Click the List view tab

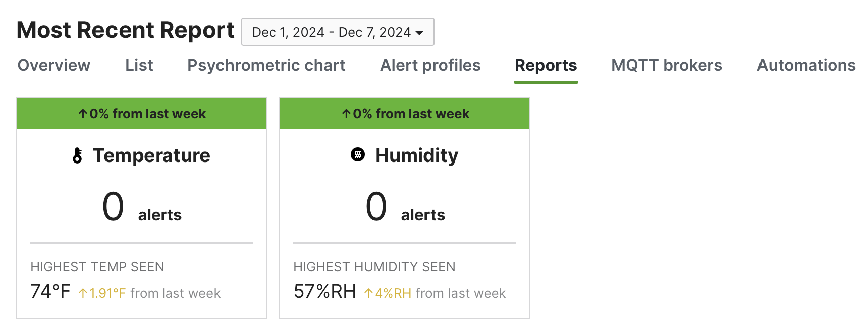pyautogui.click(x=139, y=65)
